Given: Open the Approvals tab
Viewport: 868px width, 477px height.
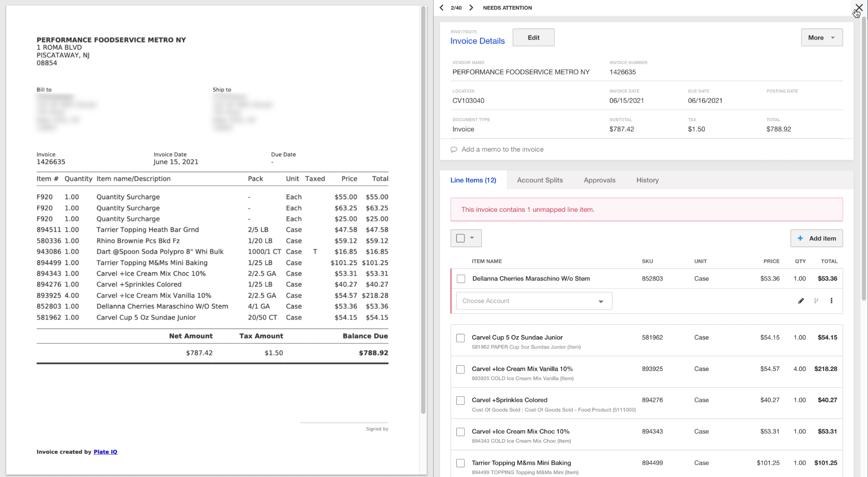Looking at the screenshot, I should pyautogui.click(x=599, y=180).
